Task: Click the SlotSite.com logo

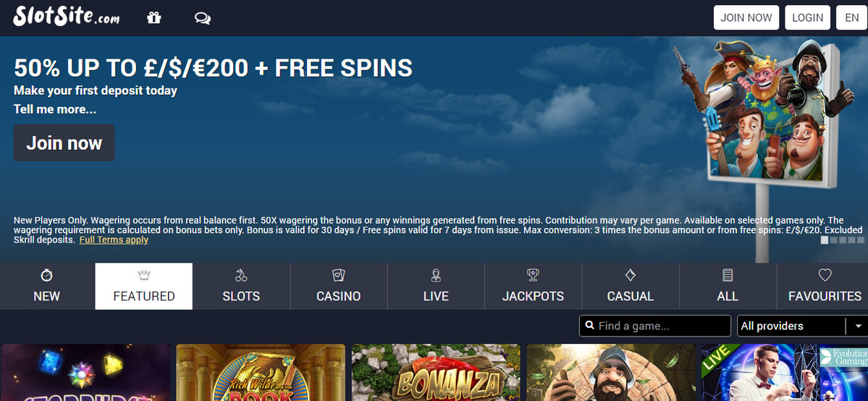Action: coord(67,17)
